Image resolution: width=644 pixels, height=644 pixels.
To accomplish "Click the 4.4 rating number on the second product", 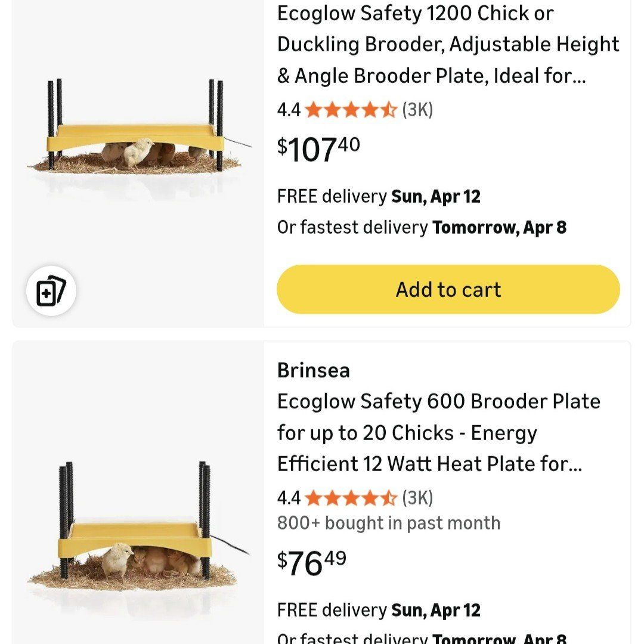I will pos(288,498).
